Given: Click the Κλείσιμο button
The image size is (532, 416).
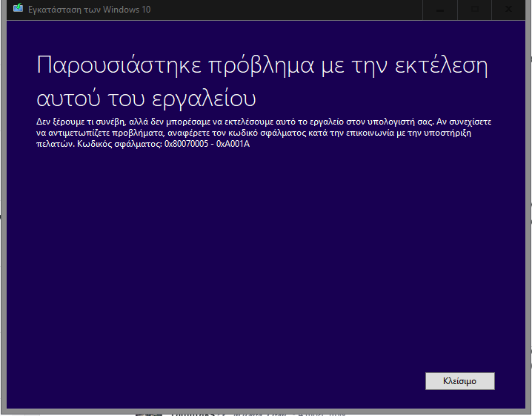Looking at the screenshot, I should coord(459,381).
